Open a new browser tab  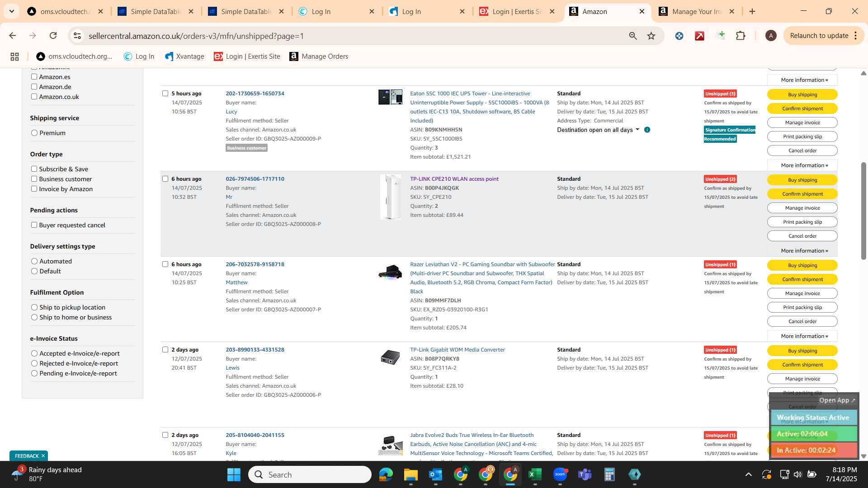(x=752, y=11)
